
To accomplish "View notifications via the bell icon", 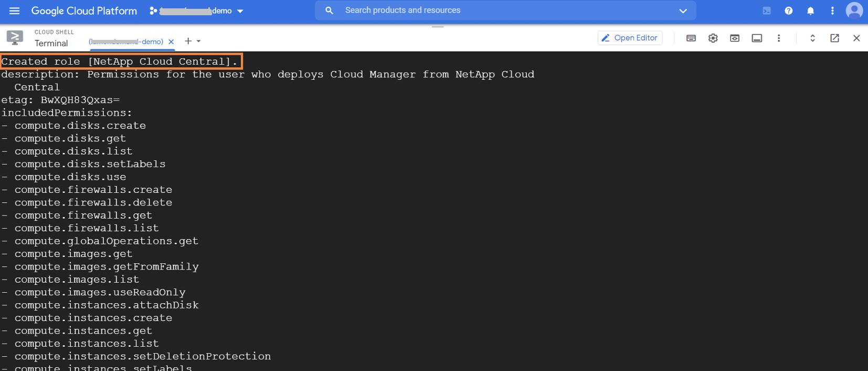I will click(x=810, y=11).
